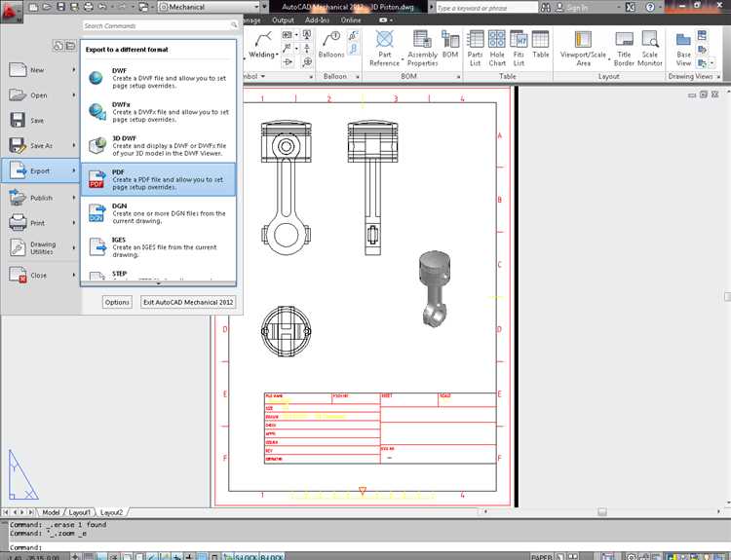
Task: Choose IGES export option
Action: point(159,247)
